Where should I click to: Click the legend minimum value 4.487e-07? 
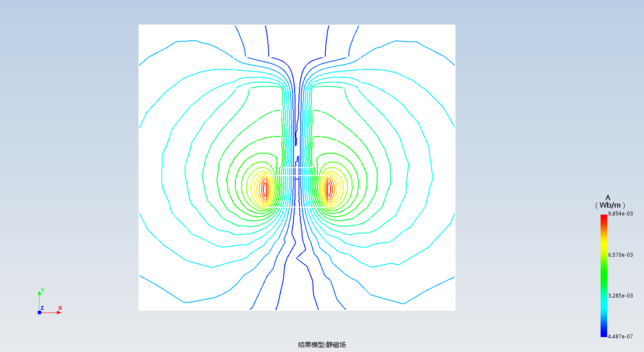[x=620, y=337]
